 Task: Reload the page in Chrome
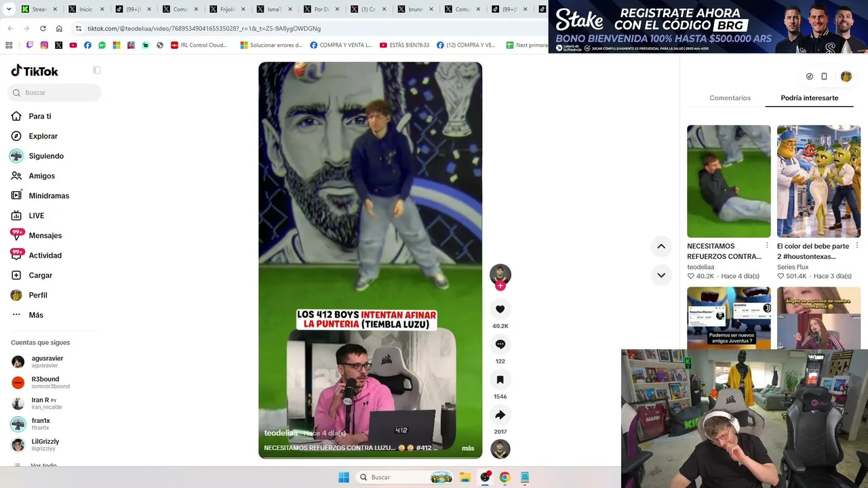(x=43, y=28)
